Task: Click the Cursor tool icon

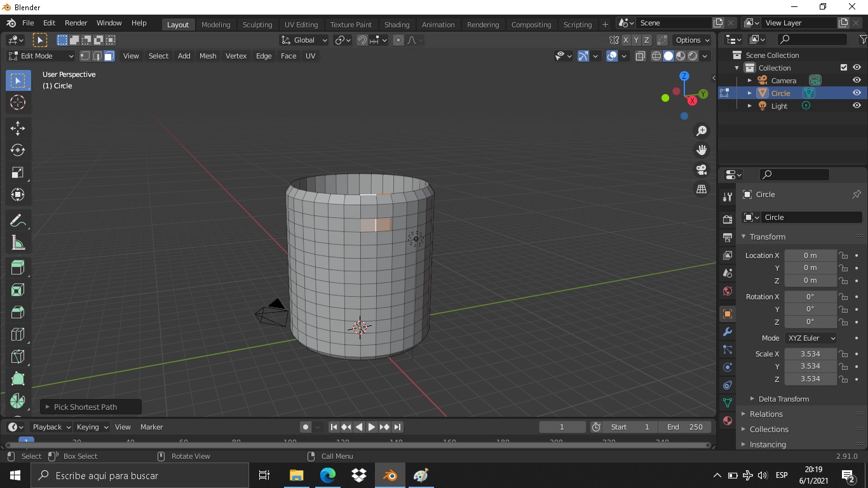Action: [x=18, y=102]
